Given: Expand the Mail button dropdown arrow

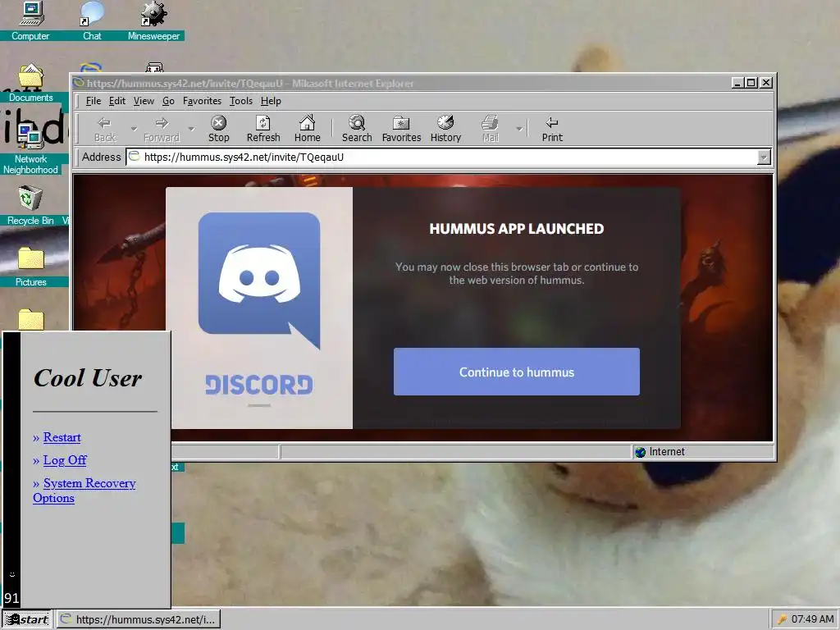Looking at the screenshot, I should (x=518, y=129).
